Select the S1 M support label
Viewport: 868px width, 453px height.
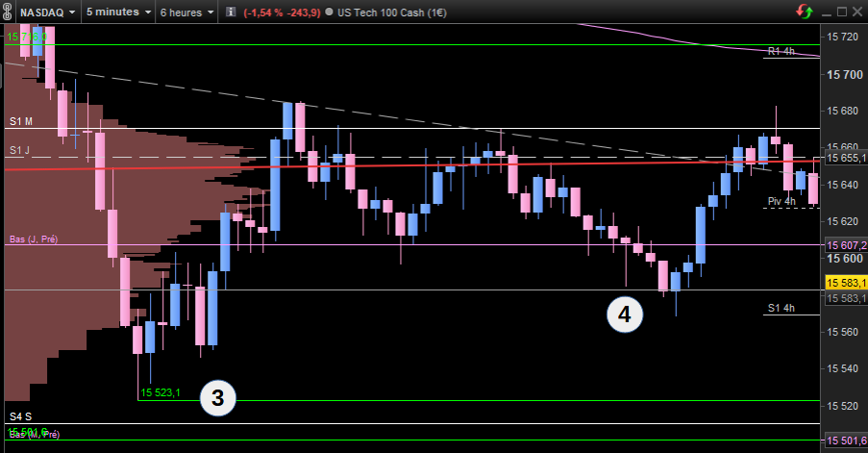tap(21, 121)
